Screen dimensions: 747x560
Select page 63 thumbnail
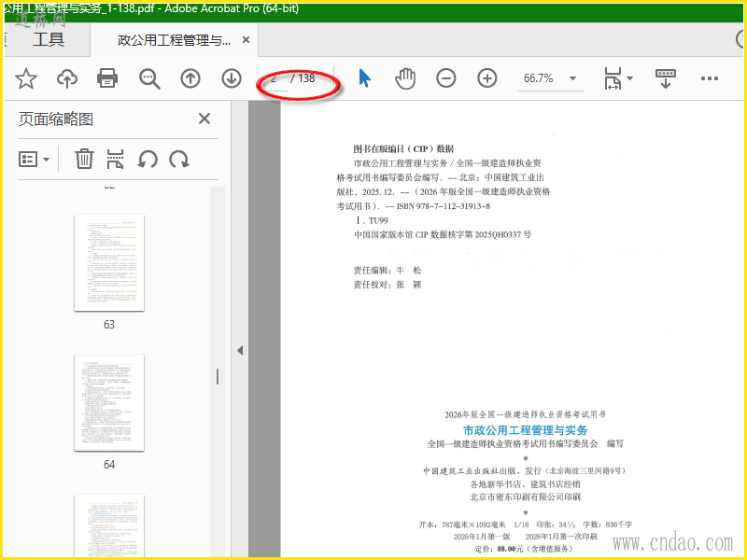[x=109, y=263]
